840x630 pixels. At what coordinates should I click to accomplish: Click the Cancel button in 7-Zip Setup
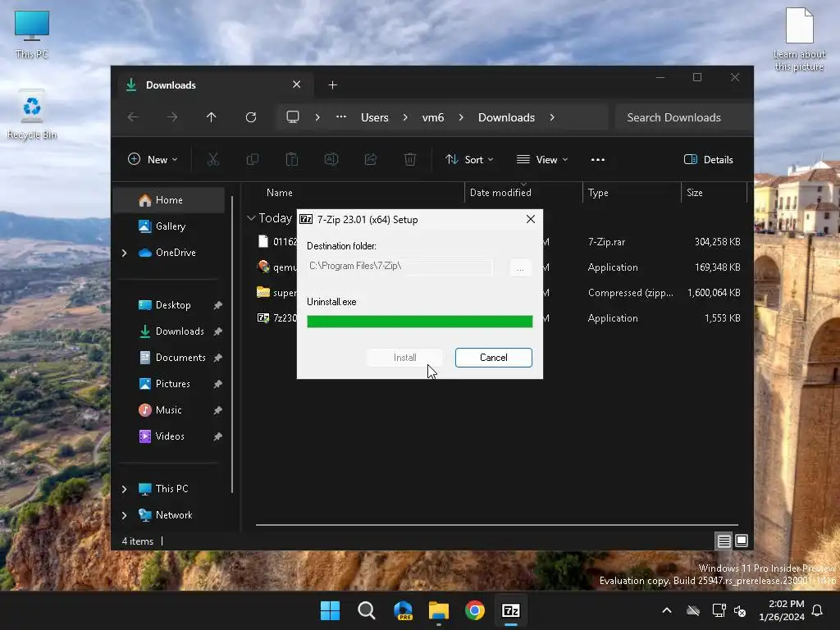coord(493,358)
